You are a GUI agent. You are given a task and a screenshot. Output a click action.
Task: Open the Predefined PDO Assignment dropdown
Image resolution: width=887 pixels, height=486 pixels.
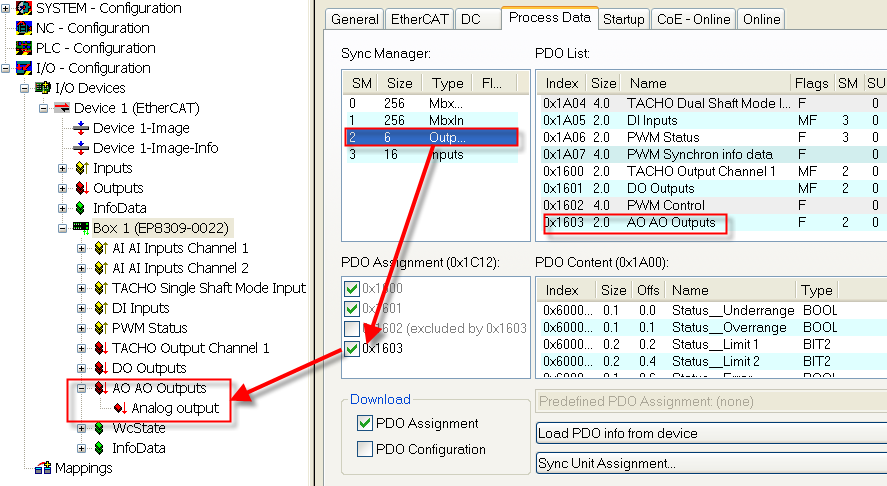coord(711,402)
